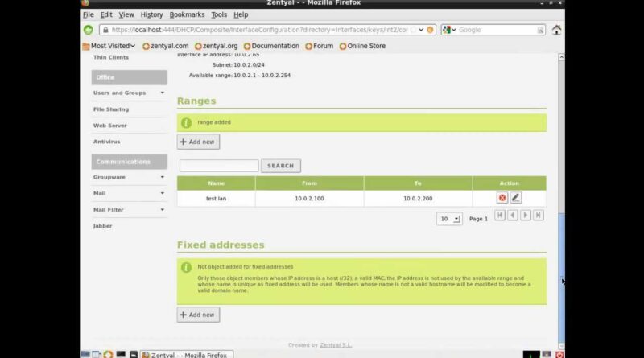Viewport: 644px width, 358px height.
Task: Open the Forum bookmark
Action: click(319, 46)
